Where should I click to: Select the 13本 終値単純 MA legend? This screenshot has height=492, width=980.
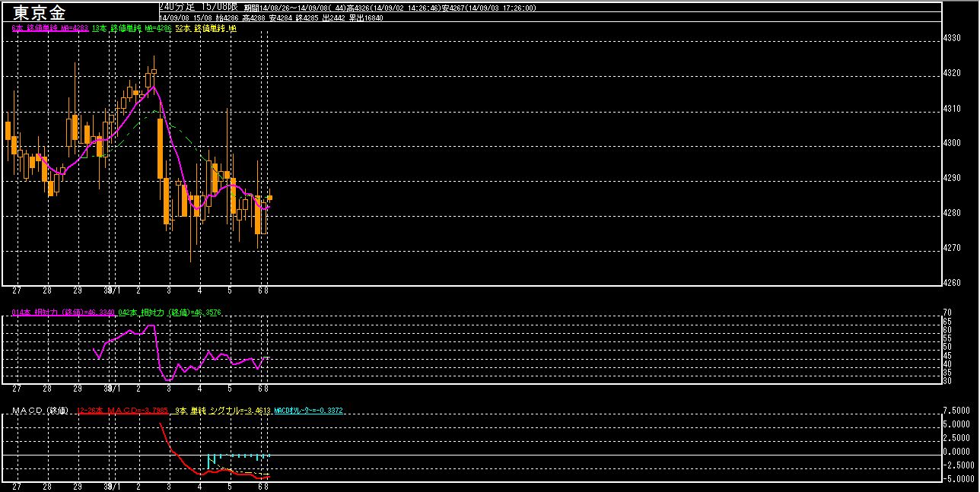click(131, 28)
